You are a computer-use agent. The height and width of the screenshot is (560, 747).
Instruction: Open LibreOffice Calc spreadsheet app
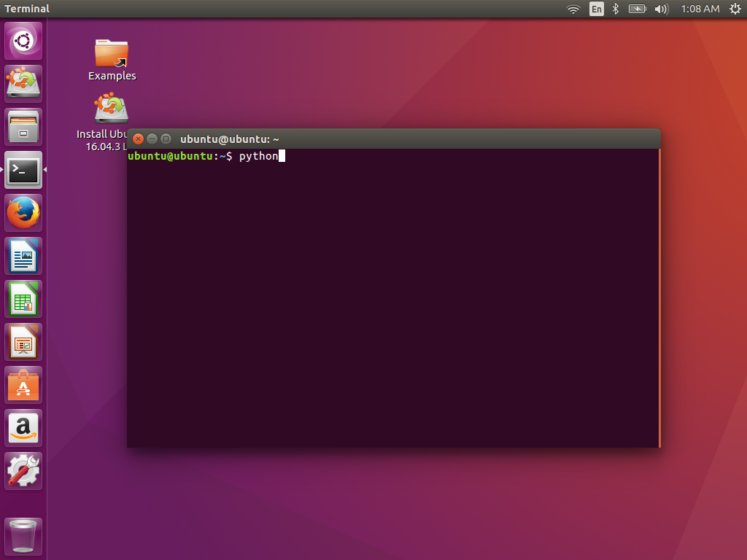pyautogui.click(x=23, y=299)
